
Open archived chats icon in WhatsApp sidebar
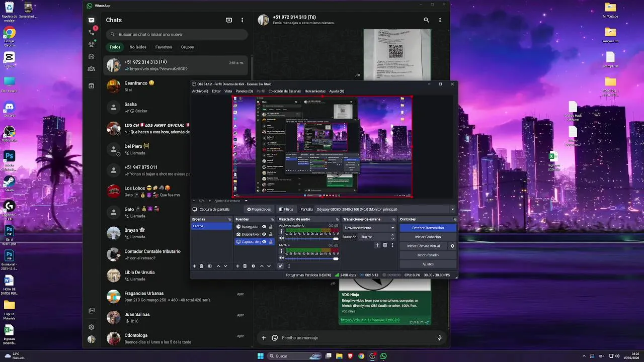point(91,86)
